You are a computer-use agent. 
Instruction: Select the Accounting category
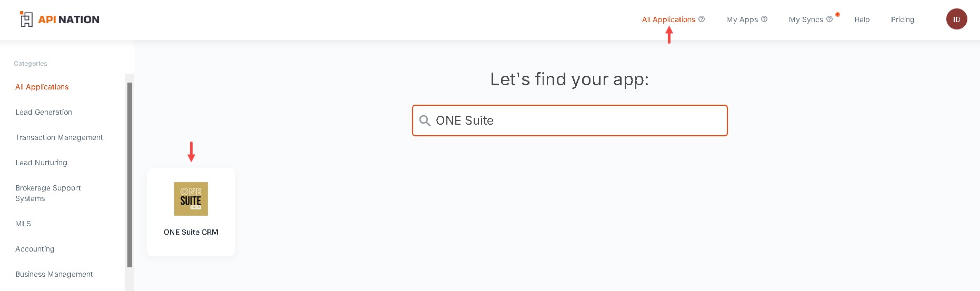click(x=35, y=249)
